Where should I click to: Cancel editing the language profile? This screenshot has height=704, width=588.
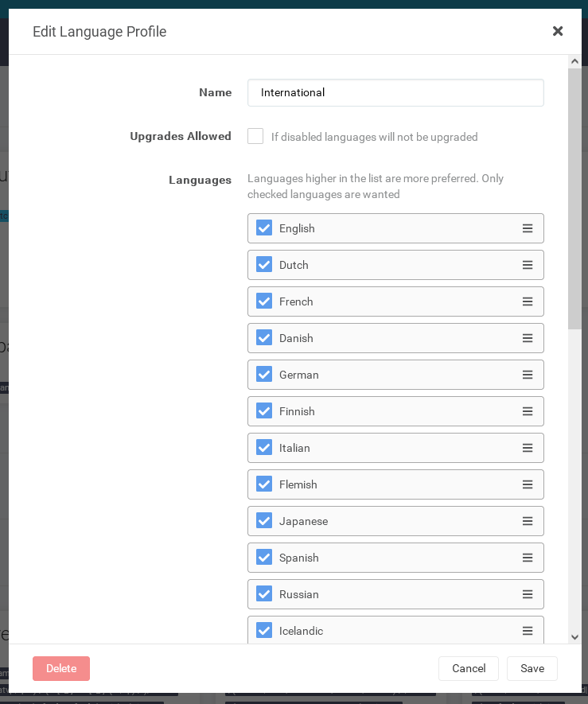coord(469,668)
